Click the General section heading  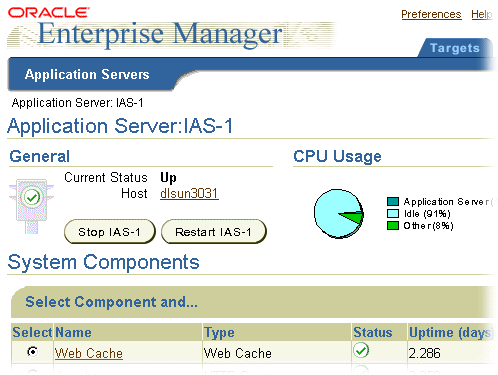click(x=40, y=156)
